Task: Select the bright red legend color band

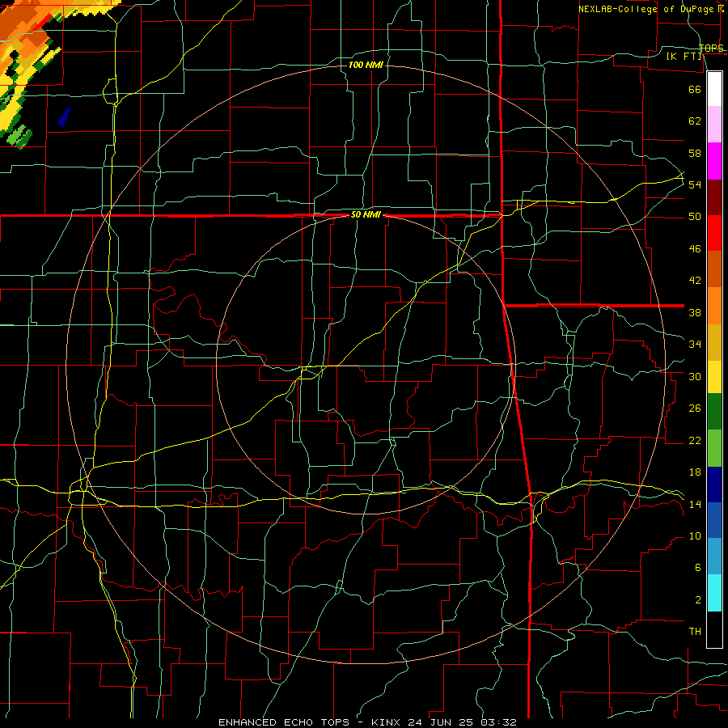Action: 714,233
